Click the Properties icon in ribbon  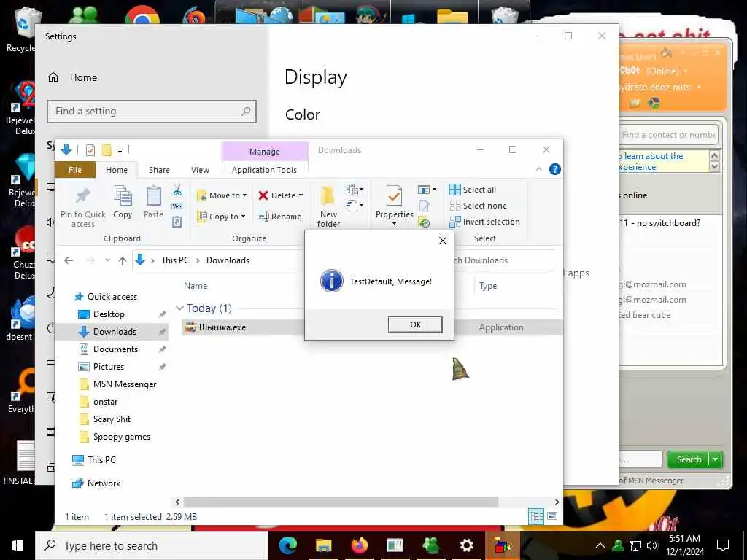394,197
